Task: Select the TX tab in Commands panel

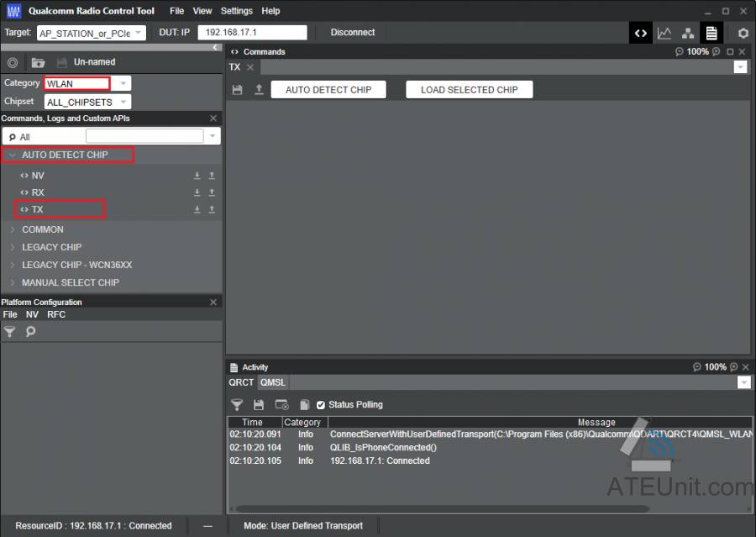Action: coord(235,67)
